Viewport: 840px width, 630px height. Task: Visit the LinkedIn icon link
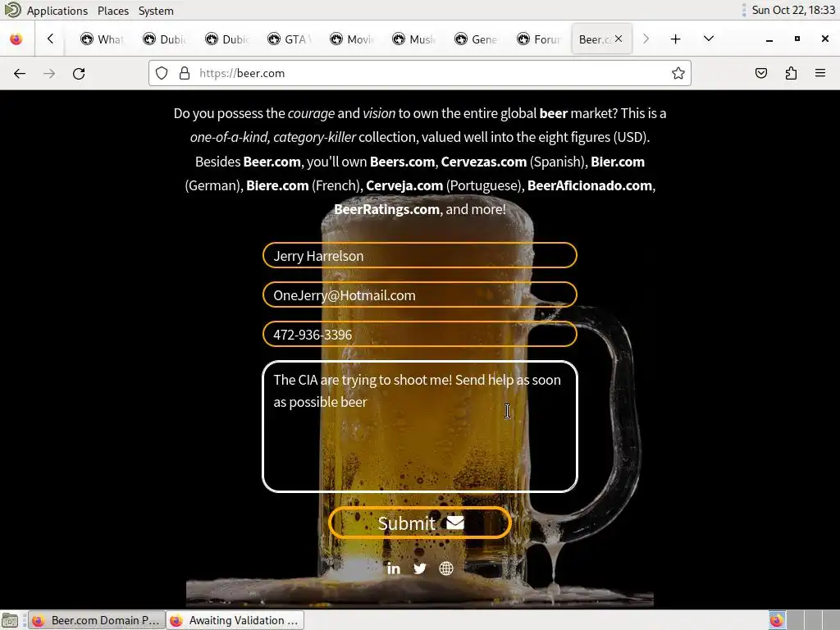coord(393,568)
